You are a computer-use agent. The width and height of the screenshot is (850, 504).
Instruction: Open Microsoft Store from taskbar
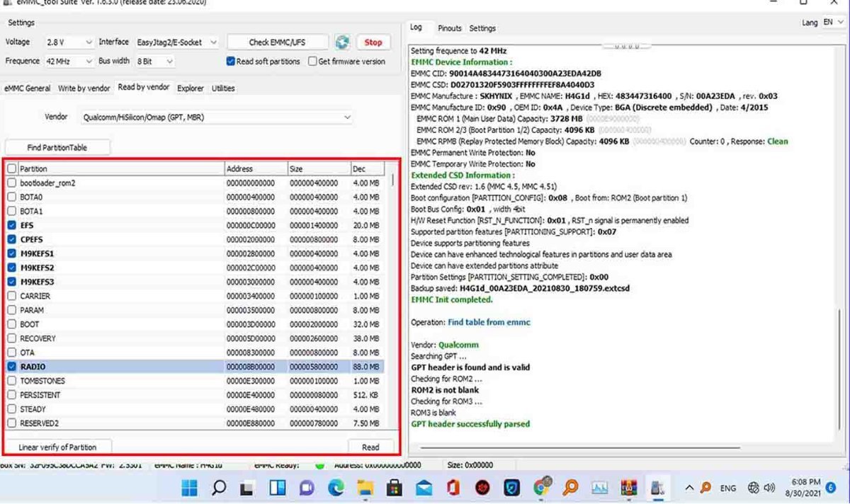point(395,488)
